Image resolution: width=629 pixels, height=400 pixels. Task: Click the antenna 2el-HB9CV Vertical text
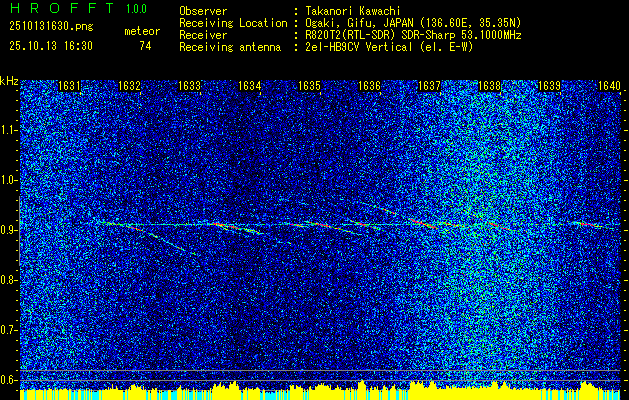(359, 47)
